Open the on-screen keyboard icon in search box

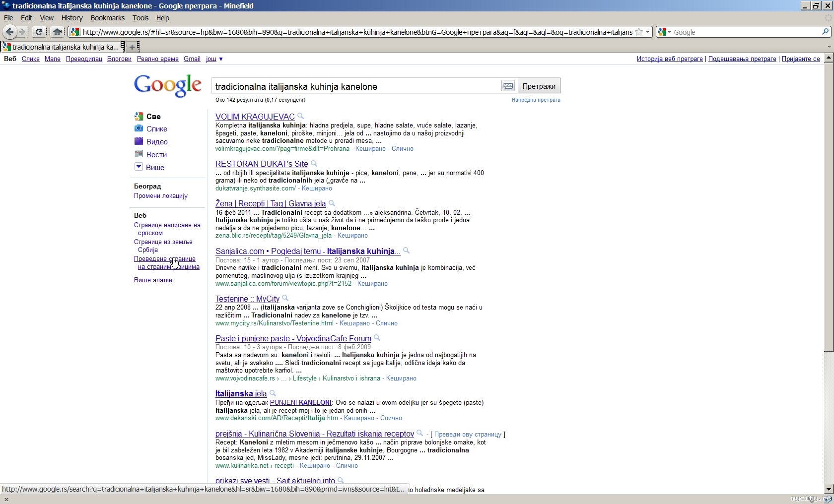[508, 86]
